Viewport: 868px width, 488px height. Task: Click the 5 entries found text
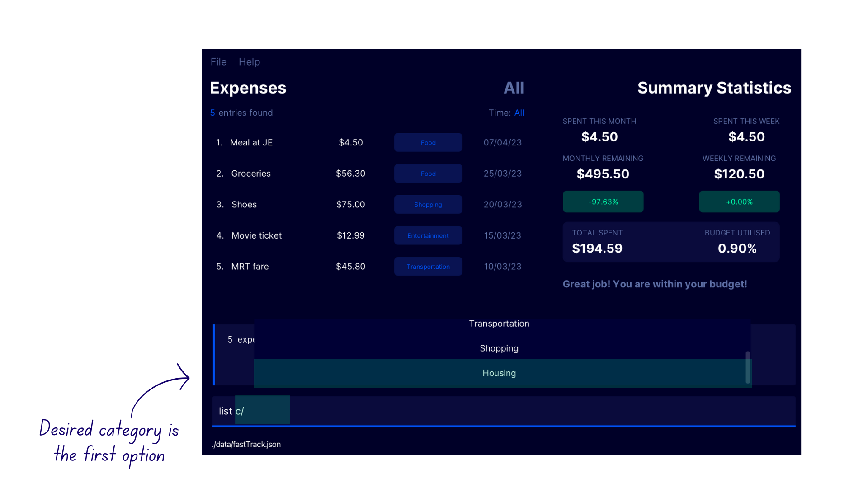241,113
